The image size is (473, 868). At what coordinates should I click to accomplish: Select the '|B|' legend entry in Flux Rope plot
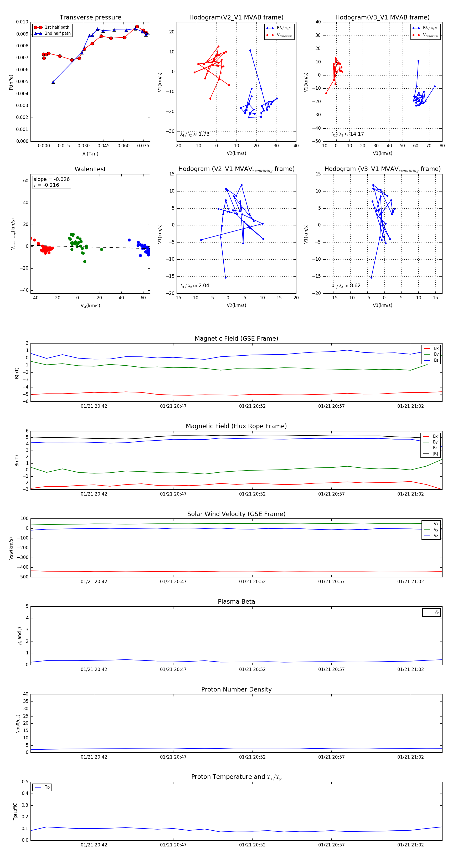pos(431,454)
